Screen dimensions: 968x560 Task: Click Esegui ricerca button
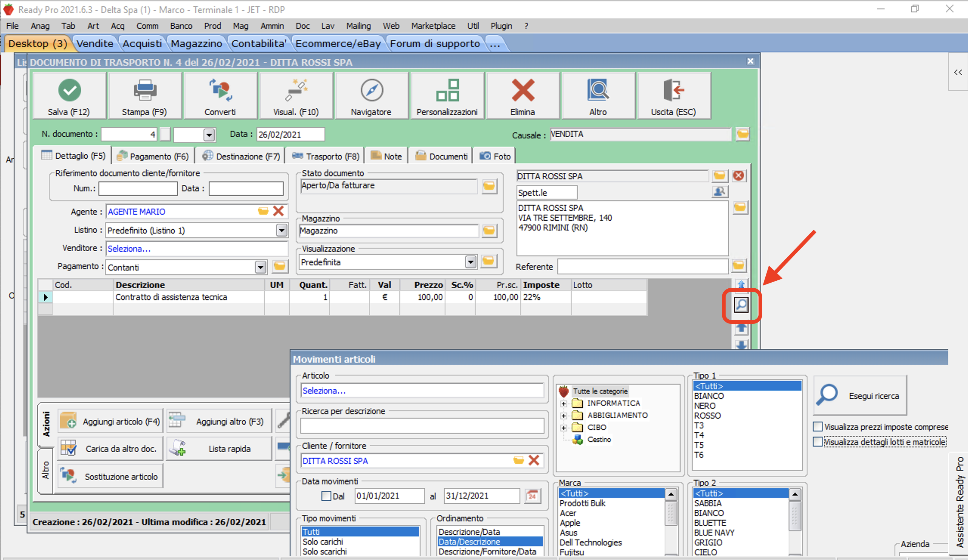click(860, 395)
